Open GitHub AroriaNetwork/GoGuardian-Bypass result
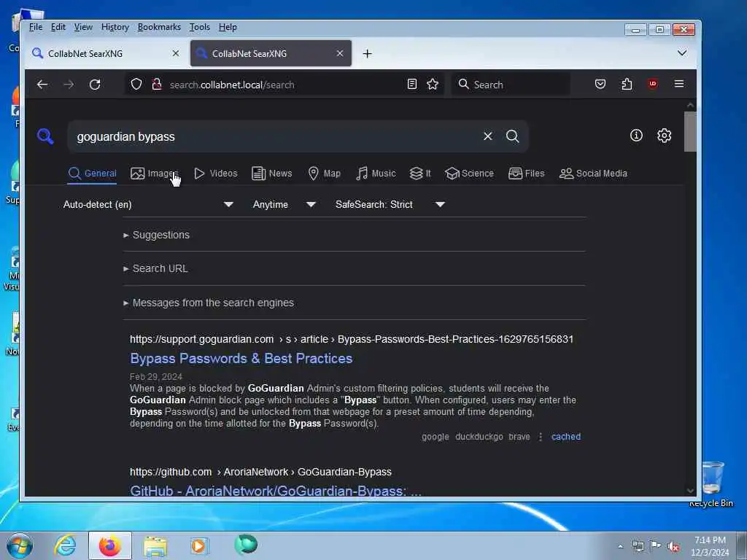 [275, 491]
